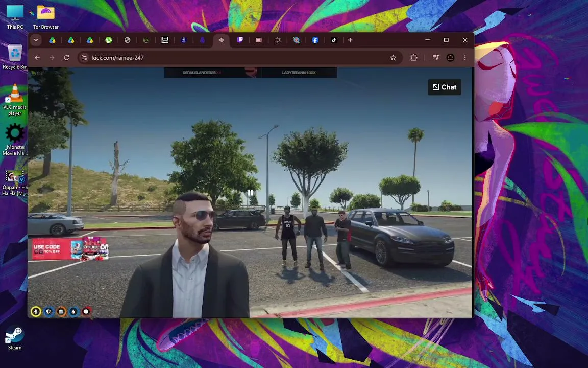
Task: View site information for kick.com
Action: pyautogui.click(x=84, y=57)
